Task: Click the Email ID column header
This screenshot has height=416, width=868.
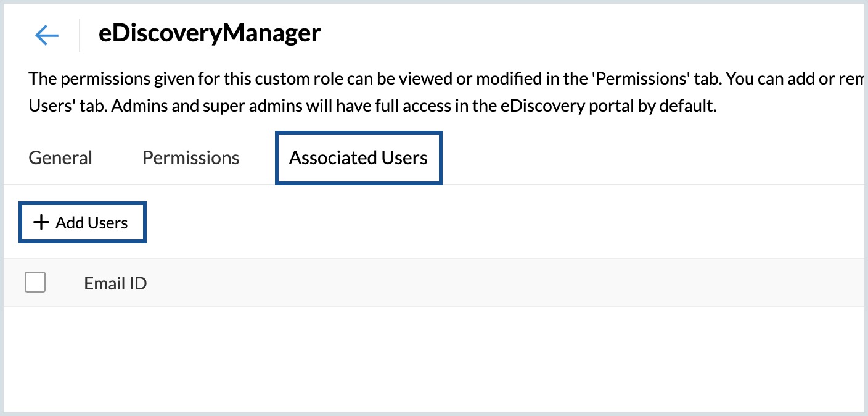Action: [115, 283]
